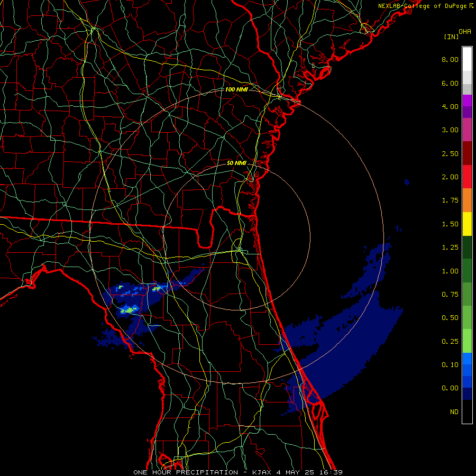Viewport: 476px width, 476px height.
Task: Click the OHA product code label
Action: [465, 32]
